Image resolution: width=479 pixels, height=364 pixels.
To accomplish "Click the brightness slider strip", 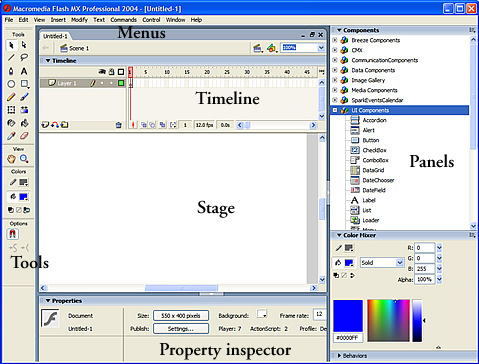I will pyautogui.click(x=417, y=320).
